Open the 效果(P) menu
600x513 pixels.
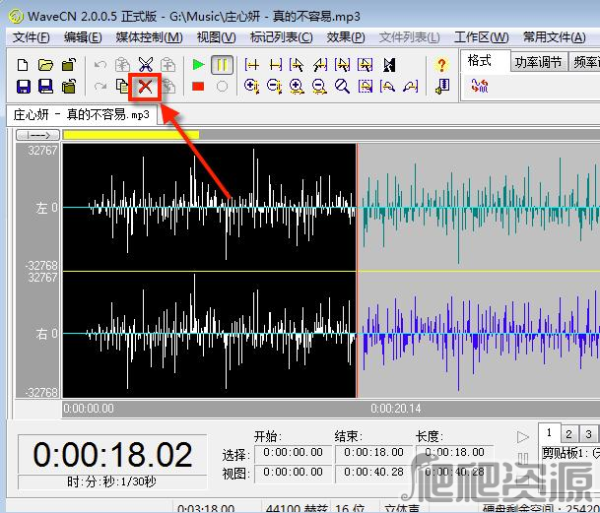pos(346,37)
